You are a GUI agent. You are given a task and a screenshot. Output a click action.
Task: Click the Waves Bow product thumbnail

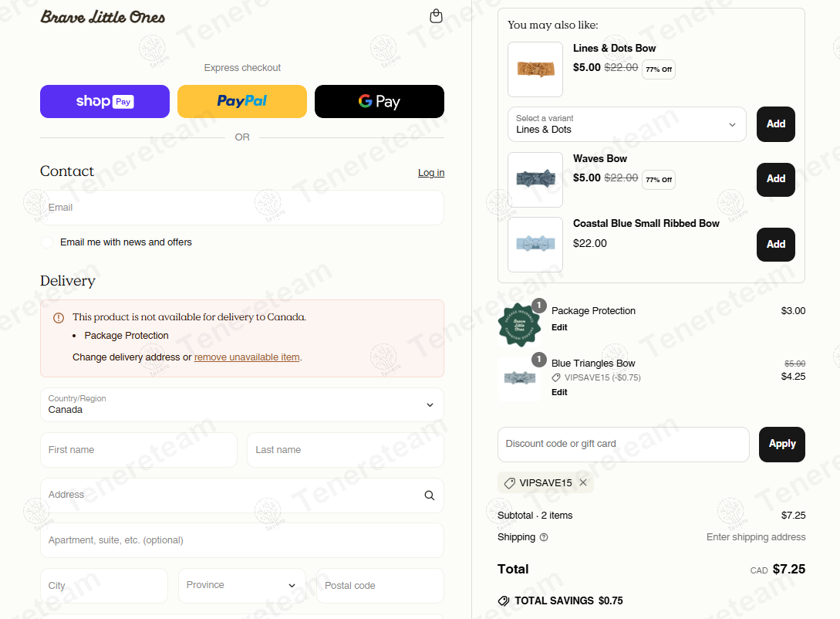click(535, 180)
